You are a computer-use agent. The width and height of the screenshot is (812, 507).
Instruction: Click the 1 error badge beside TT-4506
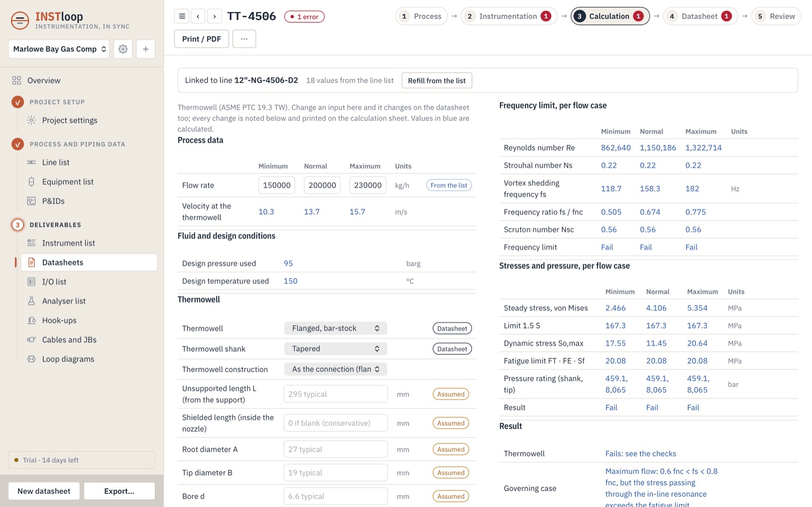(x=304, y=17)
